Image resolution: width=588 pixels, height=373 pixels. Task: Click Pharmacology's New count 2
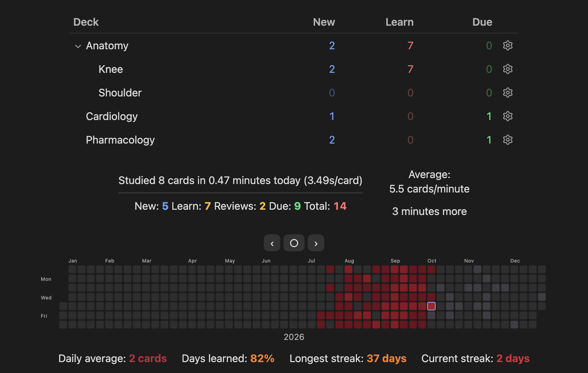[332, 140]
